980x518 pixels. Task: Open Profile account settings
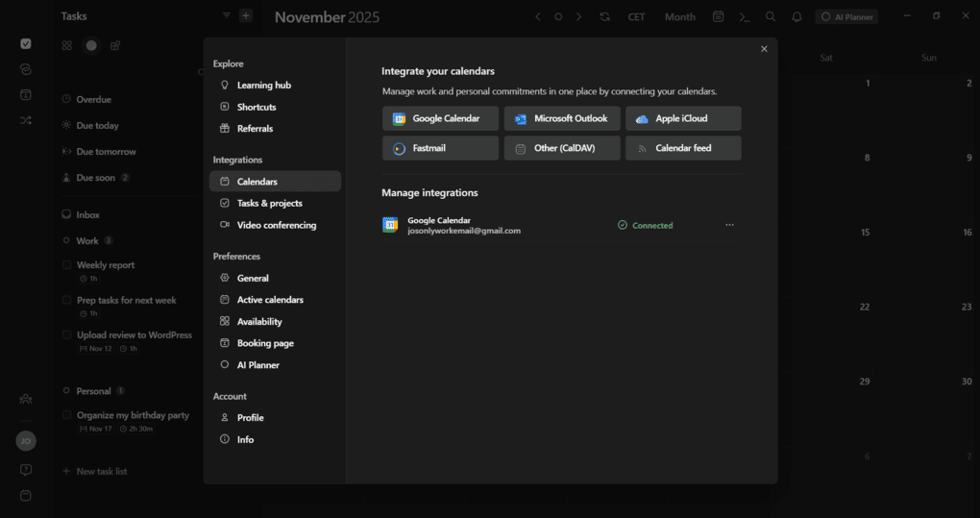[275, 417]
